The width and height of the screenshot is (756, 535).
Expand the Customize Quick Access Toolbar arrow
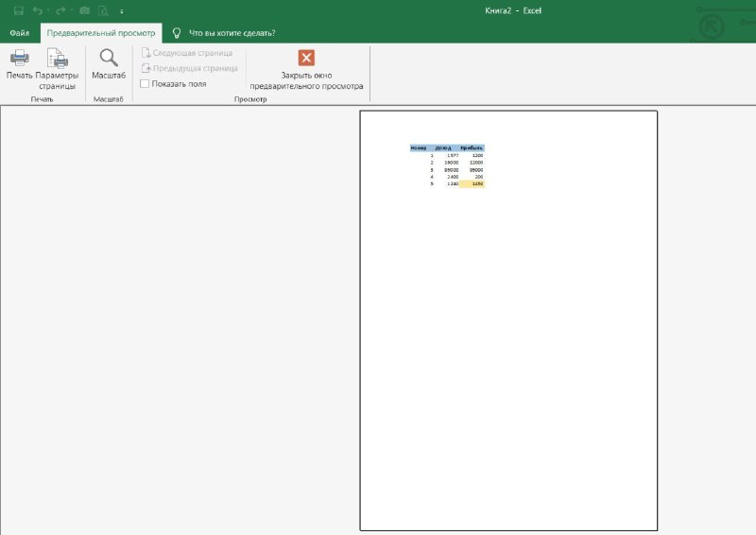tap(122, 11)
